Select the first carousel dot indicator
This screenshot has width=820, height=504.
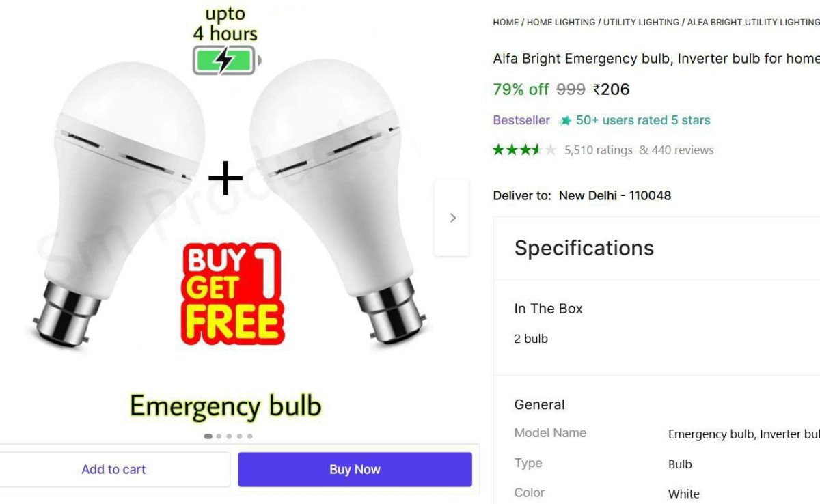(x=208, y=436)
